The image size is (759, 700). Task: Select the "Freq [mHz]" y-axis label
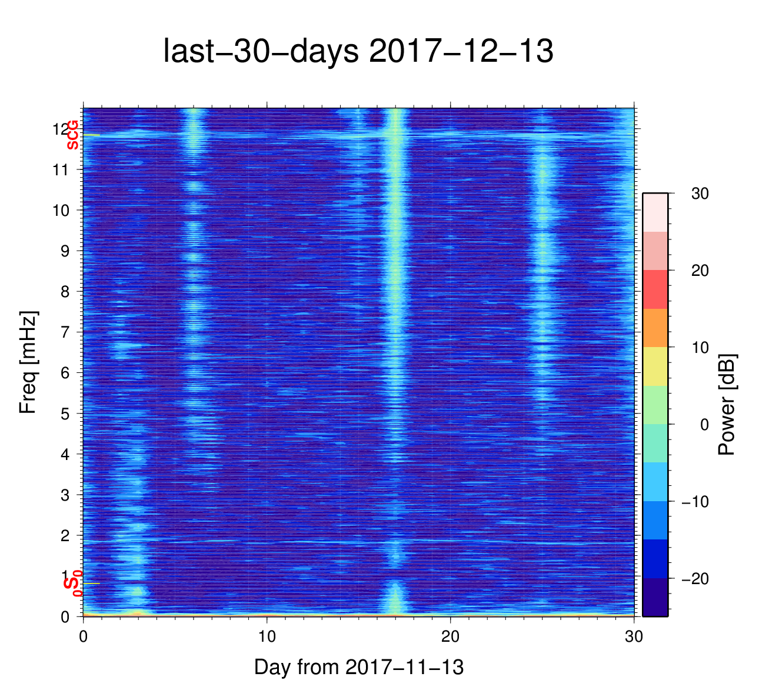(28, 362)
